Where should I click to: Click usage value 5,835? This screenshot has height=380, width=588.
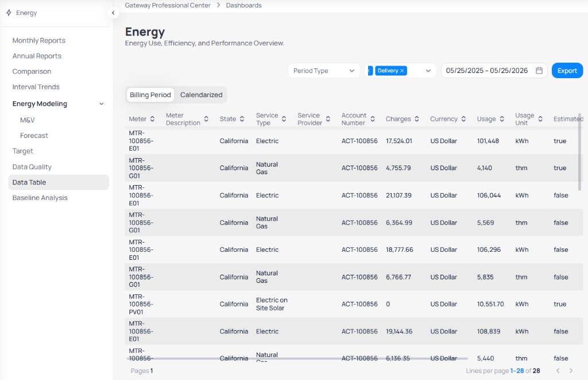click(485, 277)
